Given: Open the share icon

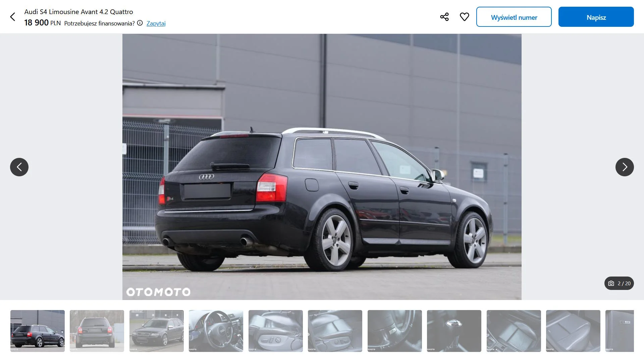Looking at the screenshot, I should pos(444,17).
